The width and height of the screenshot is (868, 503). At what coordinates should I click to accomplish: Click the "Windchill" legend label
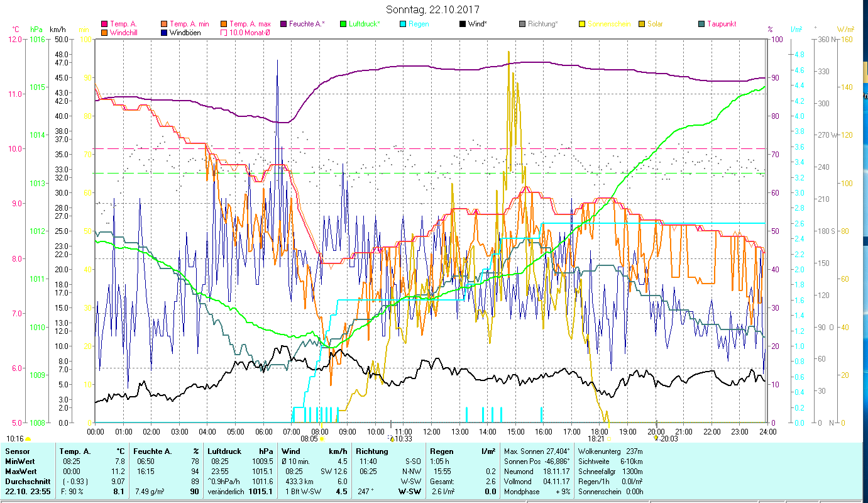(x=123, y=32)
